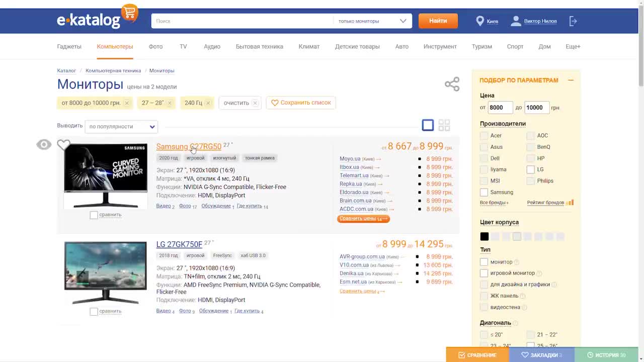Screen dimensions: 644x362
Task: Click the eye icon beside Samsung monitor
Action: [44, 145]
